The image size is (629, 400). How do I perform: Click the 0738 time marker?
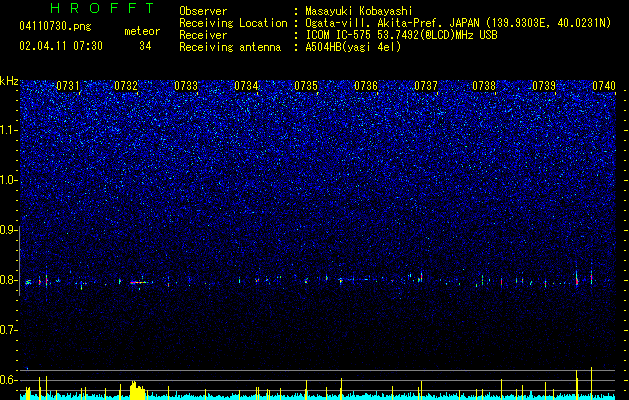point(484,85)
